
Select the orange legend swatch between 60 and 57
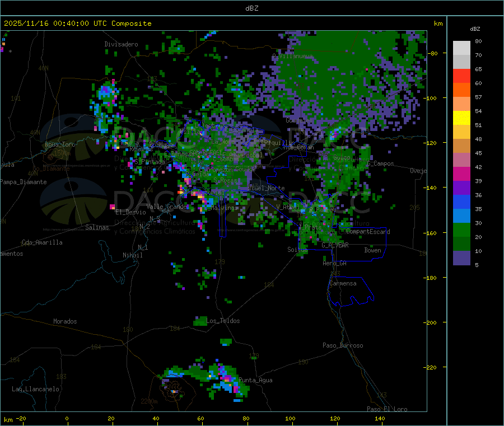(x=461, y=90)
